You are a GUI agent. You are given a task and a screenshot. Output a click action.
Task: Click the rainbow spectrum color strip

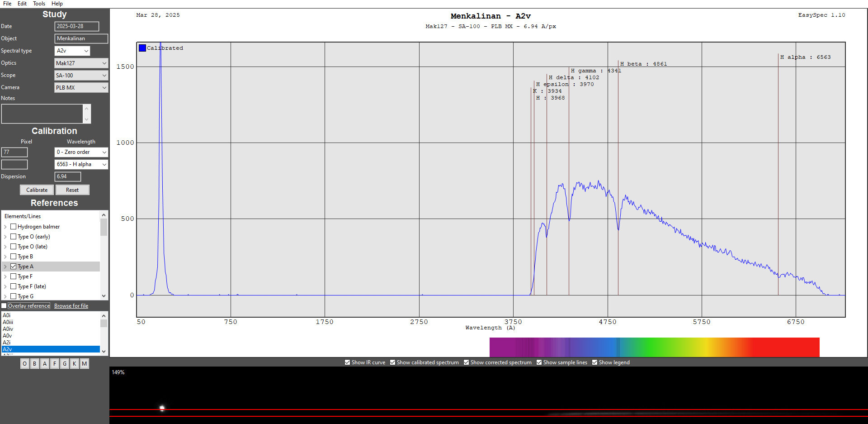click(654, 347)
